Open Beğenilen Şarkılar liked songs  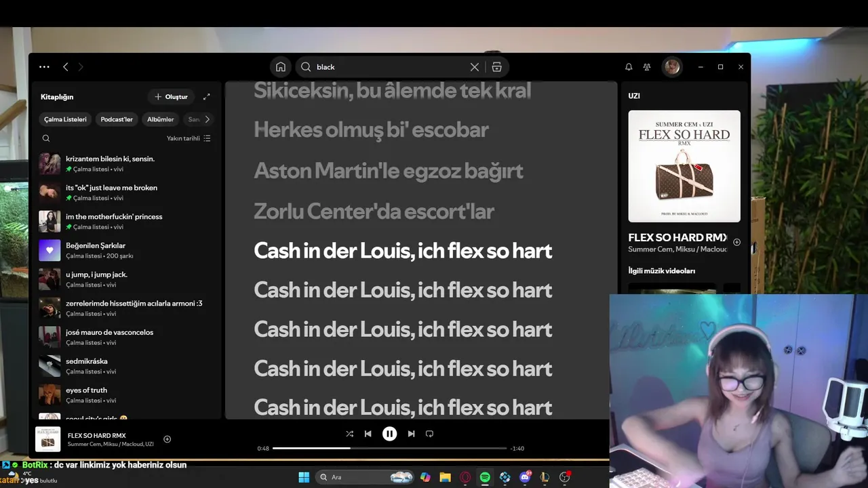[x=127, y=250]
